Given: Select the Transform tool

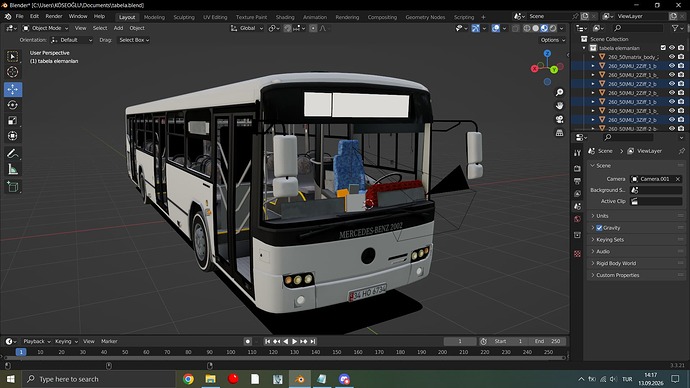Looking at the screenshot, I should click(12, 136).
